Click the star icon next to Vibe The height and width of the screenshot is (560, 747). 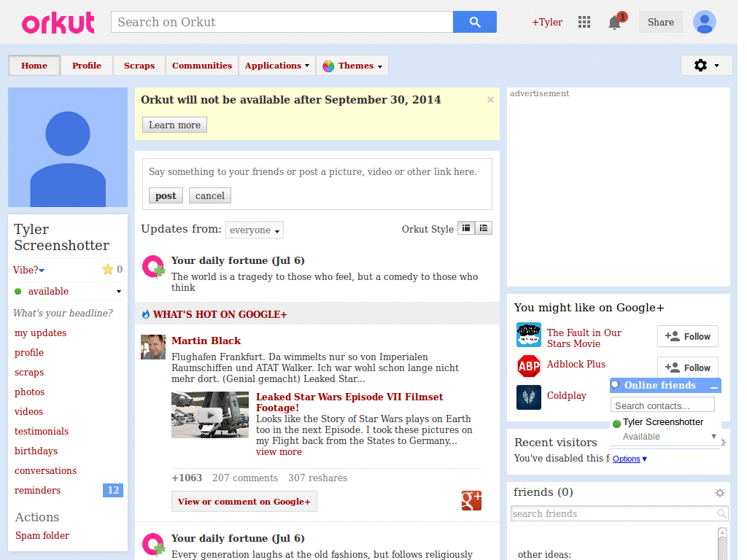pos(108,270)
